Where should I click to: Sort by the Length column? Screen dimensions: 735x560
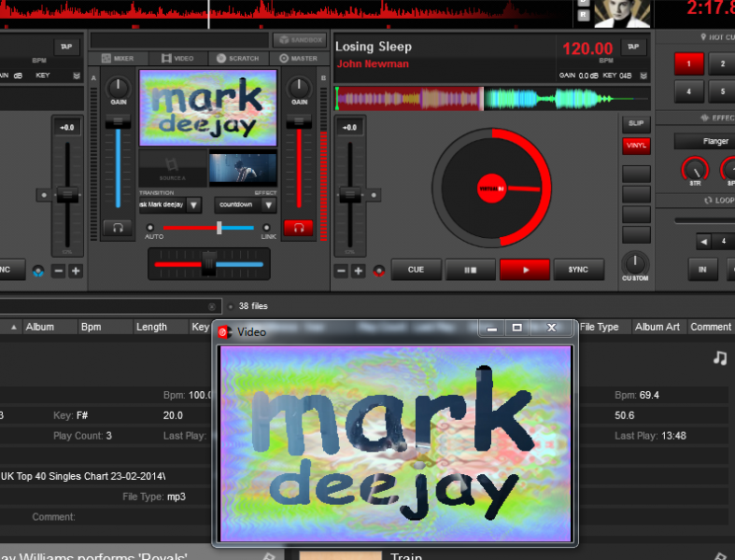161,327
